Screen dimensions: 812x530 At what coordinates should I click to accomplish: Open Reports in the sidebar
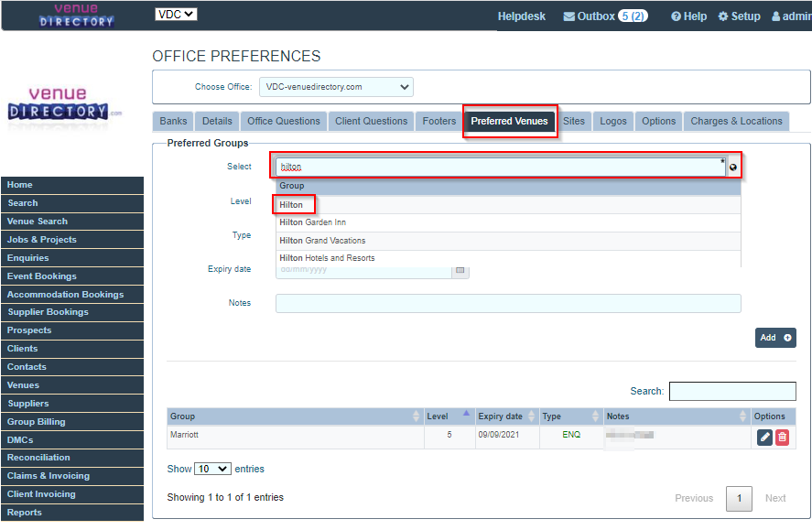[x=72, y=513]
